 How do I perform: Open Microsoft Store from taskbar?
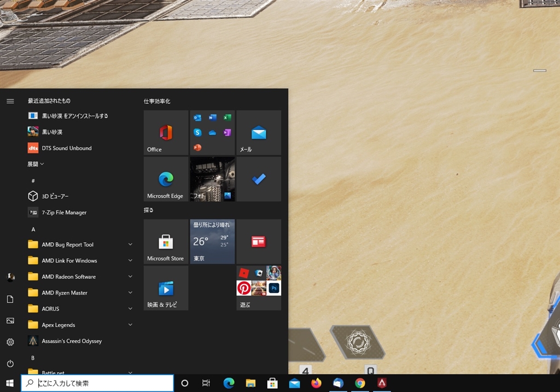pos(272,383)
